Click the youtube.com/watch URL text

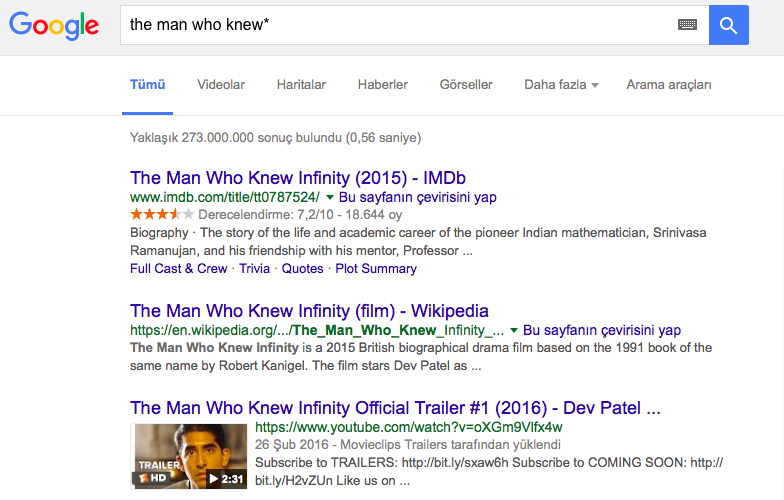tap(408, 427)
